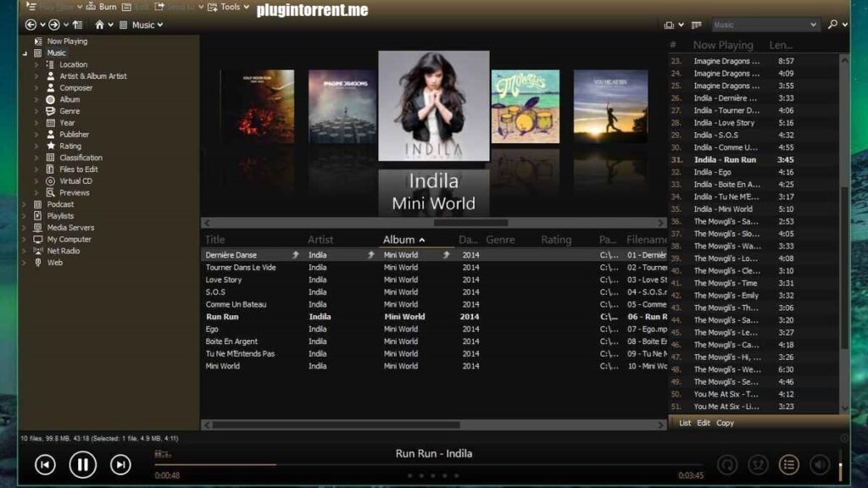The height and width of the screenshot is (488, 868).
Task: Seek within the song progress bar
Action: (x=428, y=465)
